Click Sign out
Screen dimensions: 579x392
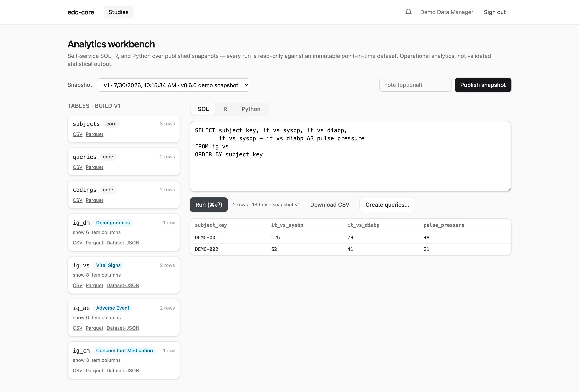tap(495, 12)
